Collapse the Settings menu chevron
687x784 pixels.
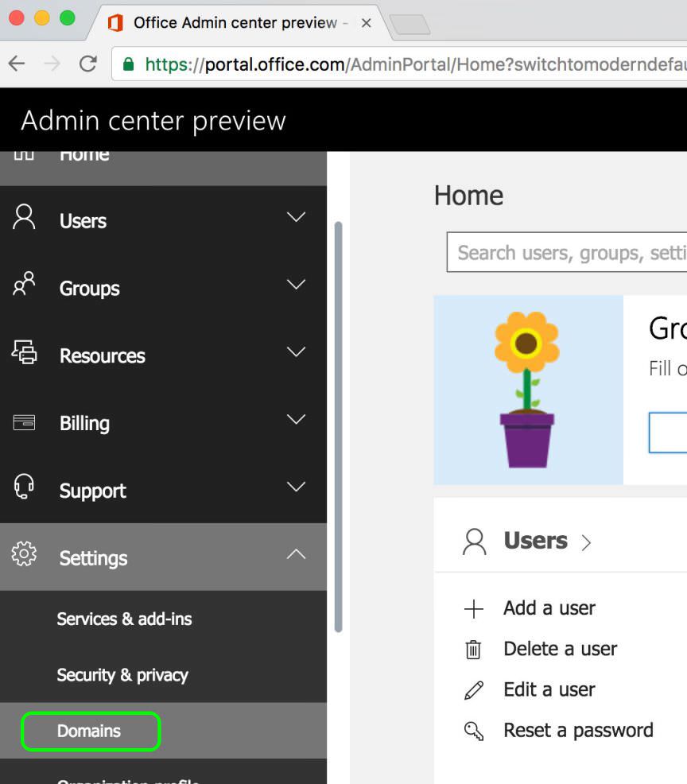pyautogui.click(x=296, y=554)
